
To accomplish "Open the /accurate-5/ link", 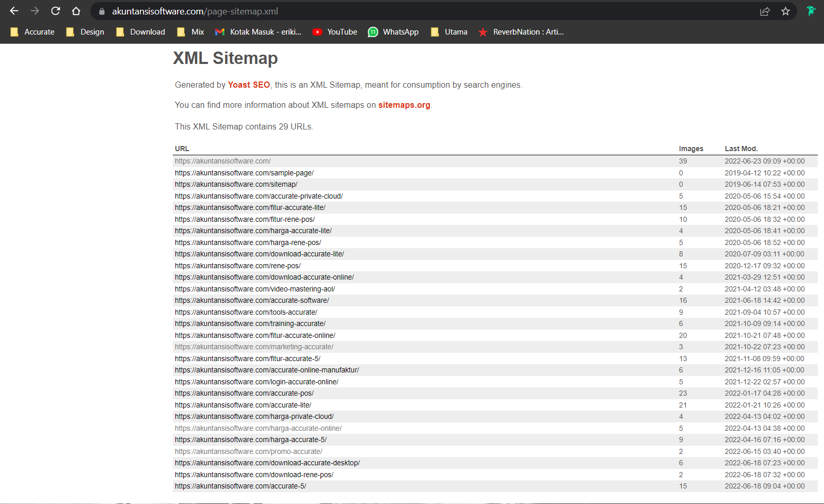I will click(x=240, y=486).
